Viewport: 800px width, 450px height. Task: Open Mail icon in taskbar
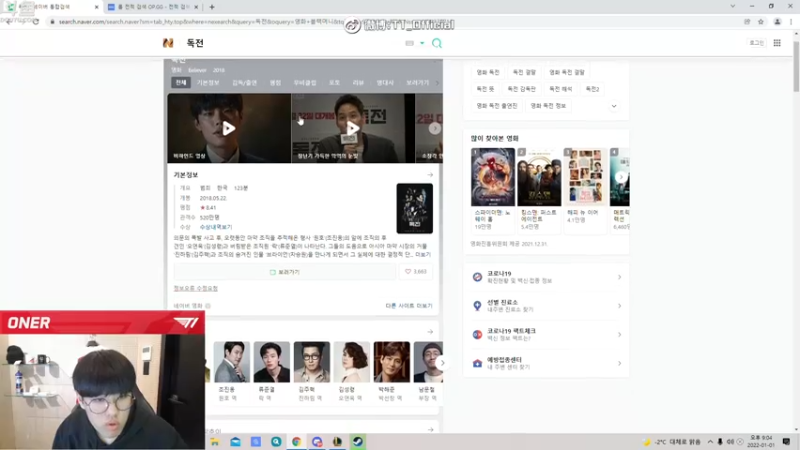pyautogui.click(x=235, y=442)
